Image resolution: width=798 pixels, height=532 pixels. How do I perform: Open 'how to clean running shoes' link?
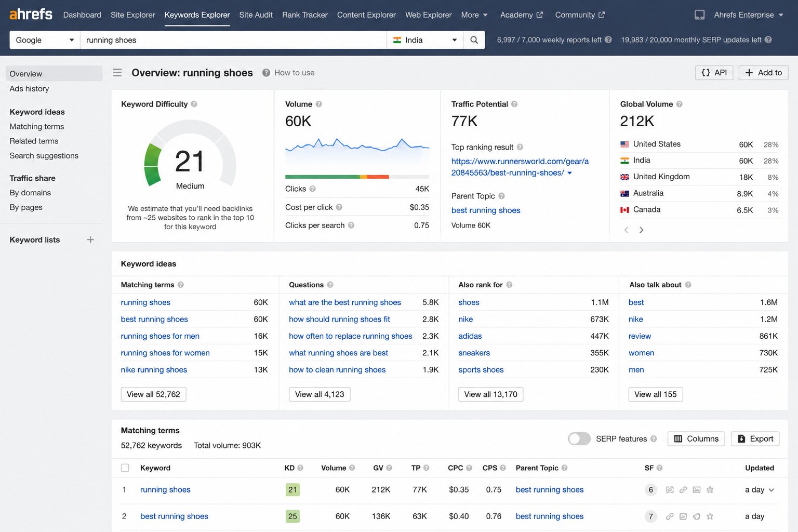pyautogui.click(x=337, y=369)
